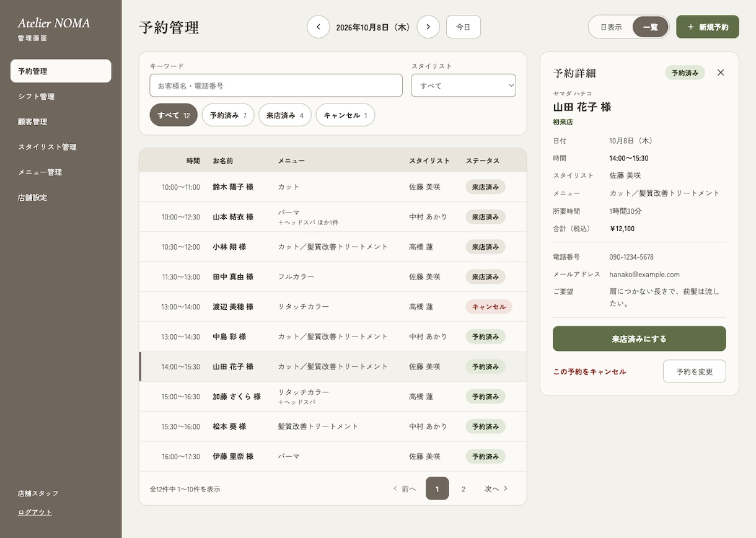Click 前へ pagination button

(405, 489)
